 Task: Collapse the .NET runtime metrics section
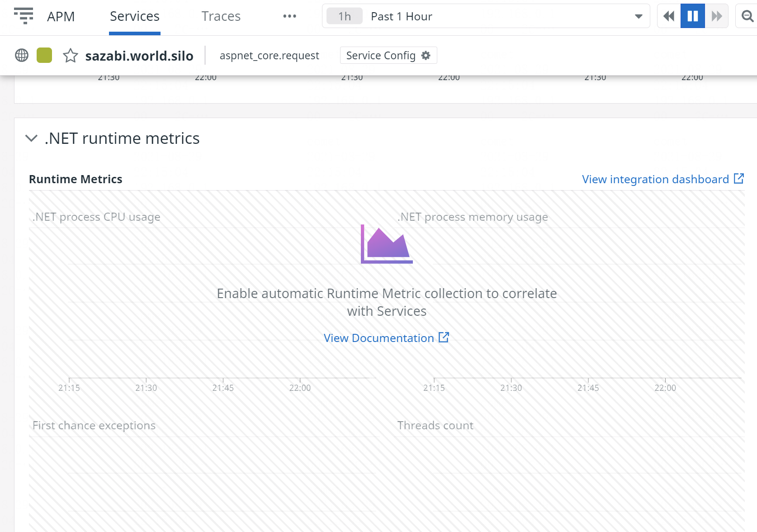click(x=31, y=138)
